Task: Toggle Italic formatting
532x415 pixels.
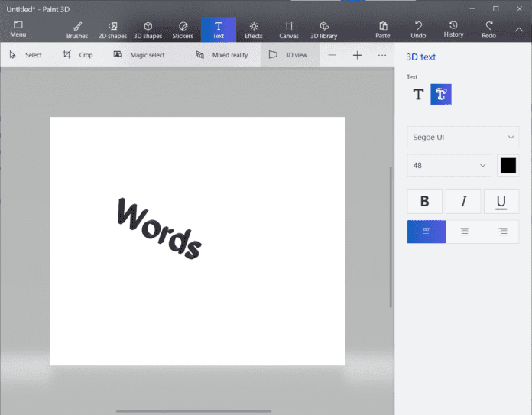Action: [x=463, y=201]
